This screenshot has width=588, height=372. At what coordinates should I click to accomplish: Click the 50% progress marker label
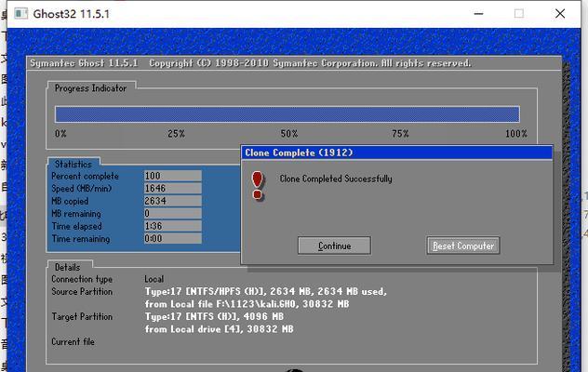(x=289, y=134)
